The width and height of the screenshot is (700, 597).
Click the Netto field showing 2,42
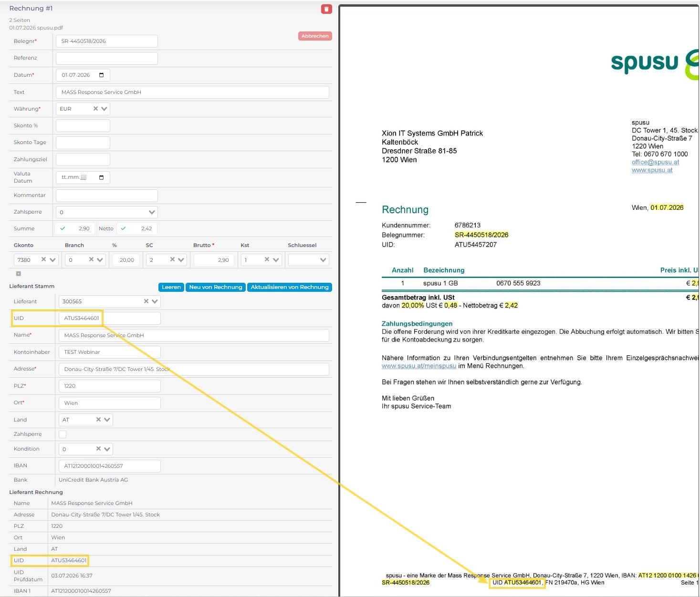(x=137, y=228)
